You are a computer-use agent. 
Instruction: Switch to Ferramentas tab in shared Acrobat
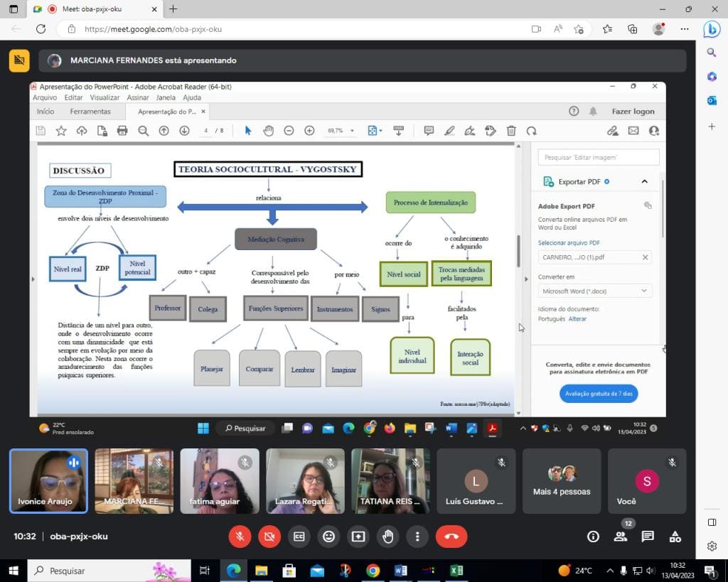click(x=90, y=112)
